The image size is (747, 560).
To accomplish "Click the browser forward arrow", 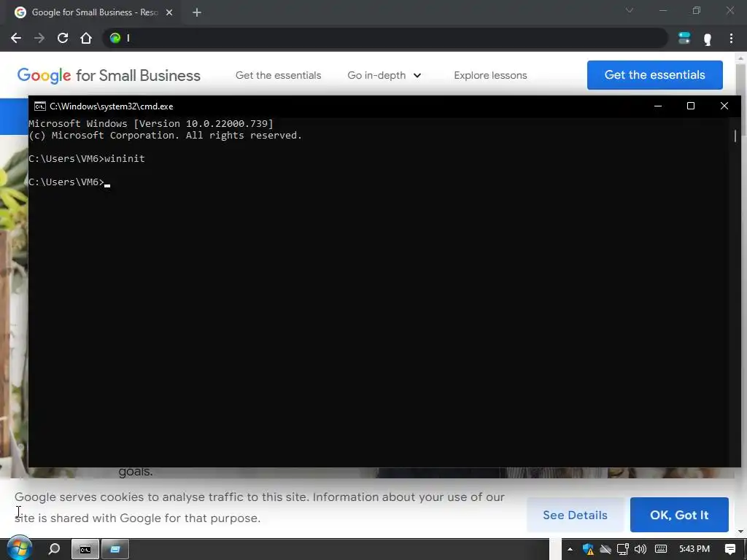I will click(39, 38).
